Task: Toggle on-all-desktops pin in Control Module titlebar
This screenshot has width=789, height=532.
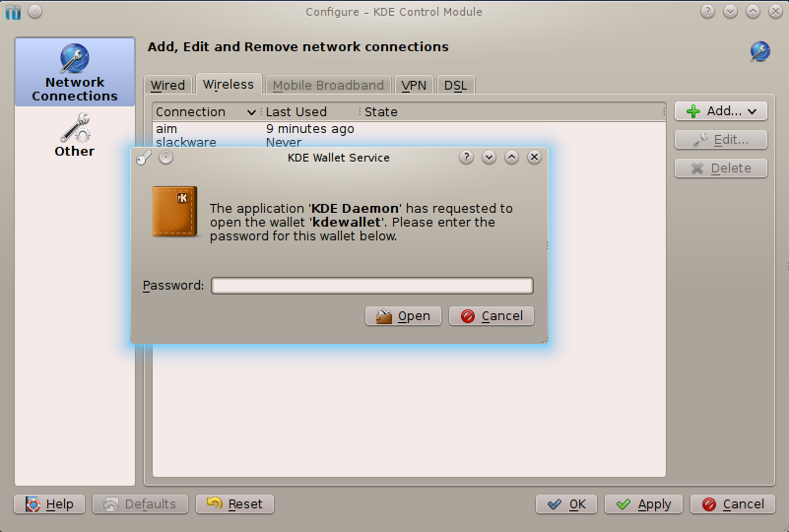Action: [x=35, y=12]
